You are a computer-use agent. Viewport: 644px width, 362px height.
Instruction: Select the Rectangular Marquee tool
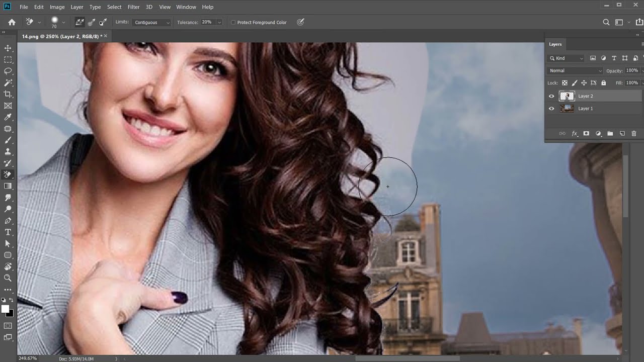tap(8, 60)
